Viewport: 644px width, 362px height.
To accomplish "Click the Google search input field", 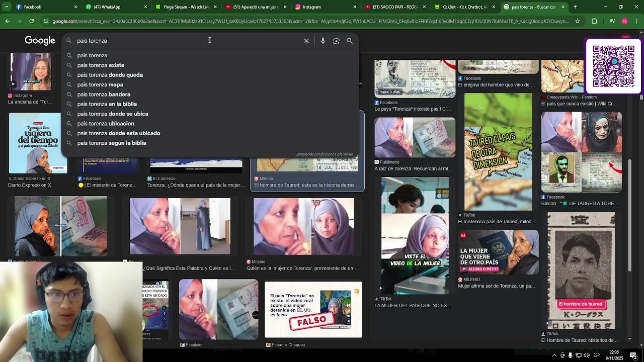I will point(186,41).
